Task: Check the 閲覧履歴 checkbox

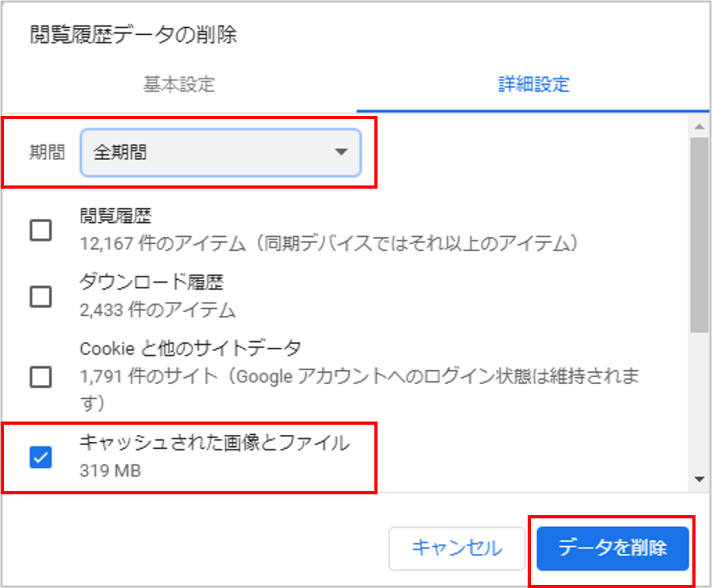Action: [x=41, y=230]
